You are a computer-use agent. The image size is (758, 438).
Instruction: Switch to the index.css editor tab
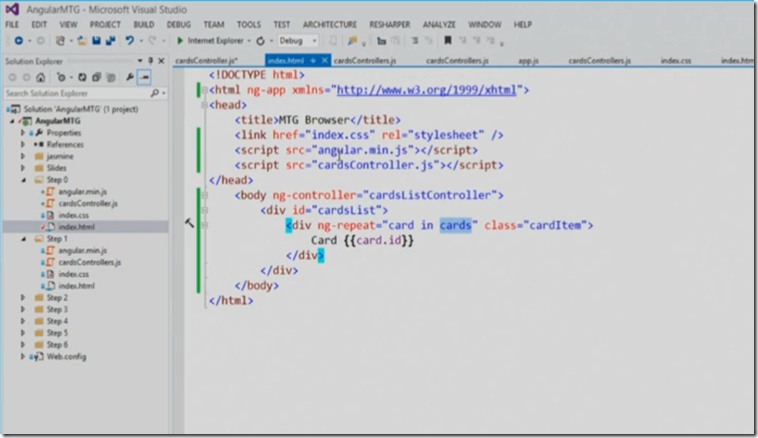(x=676, y=61)
